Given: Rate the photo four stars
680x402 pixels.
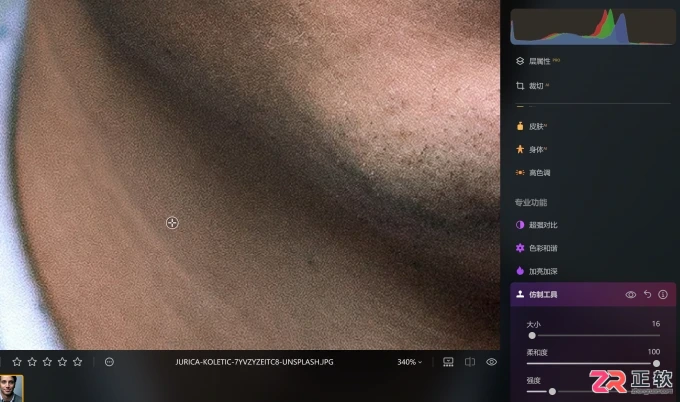Looking at the screenshot, I should [x=62, y=362].
